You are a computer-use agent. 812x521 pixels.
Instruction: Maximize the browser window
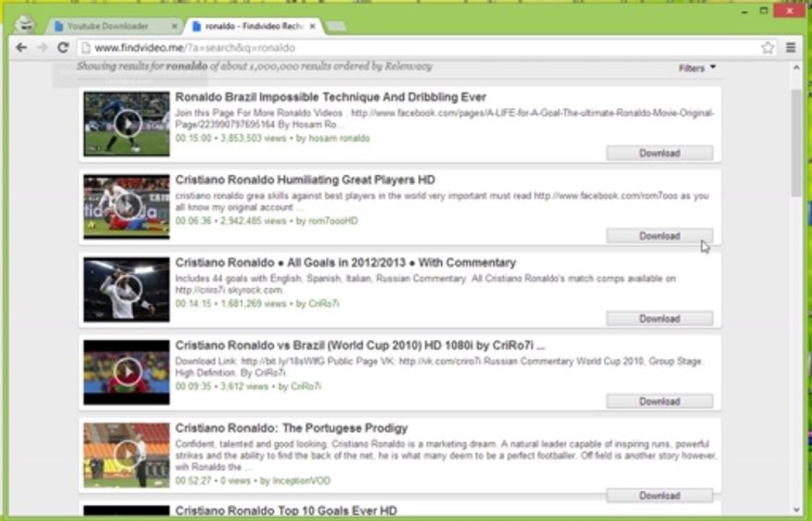(x=764, y=10)
